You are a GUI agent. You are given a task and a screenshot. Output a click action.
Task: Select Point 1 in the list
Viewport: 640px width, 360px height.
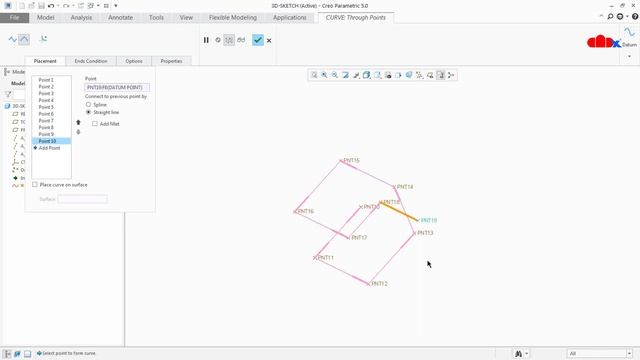click(46, 80)
